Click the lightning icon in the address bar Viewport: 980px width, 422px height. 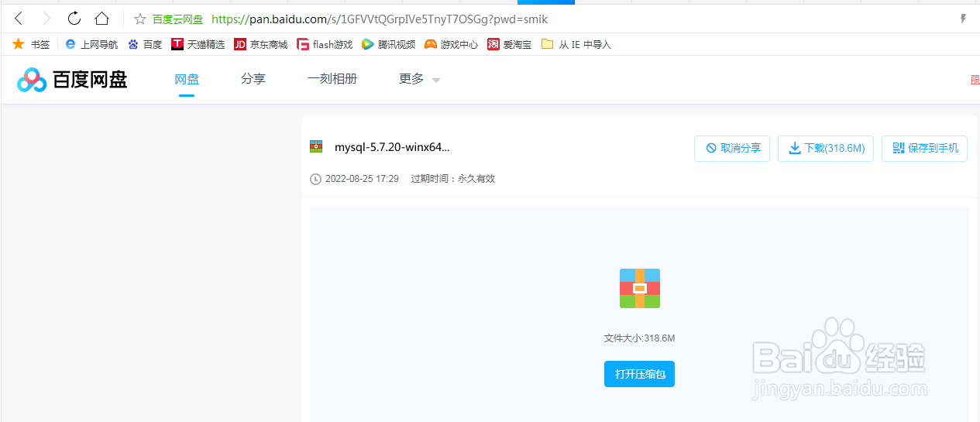(964, 19)
